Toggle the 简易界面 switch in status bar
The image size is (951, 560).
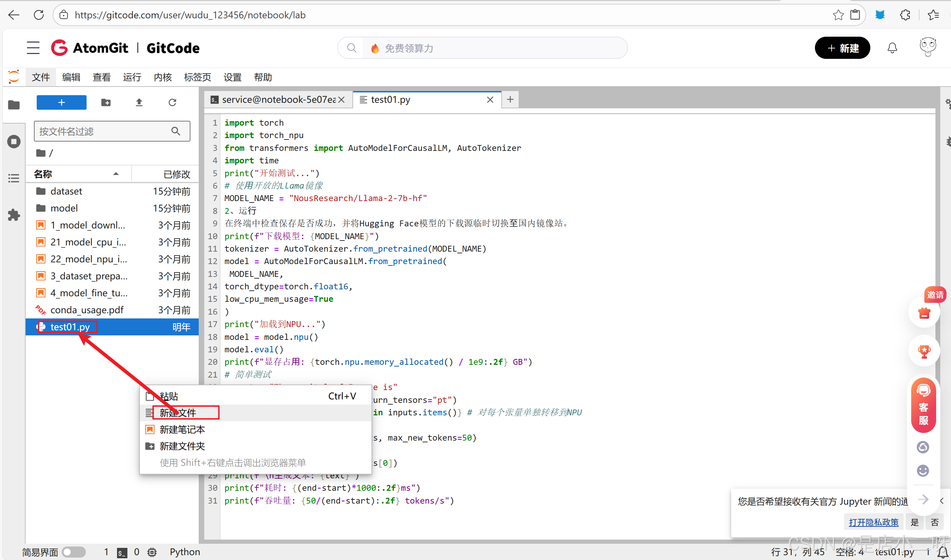pyautogui.click(x=74, y=552)
